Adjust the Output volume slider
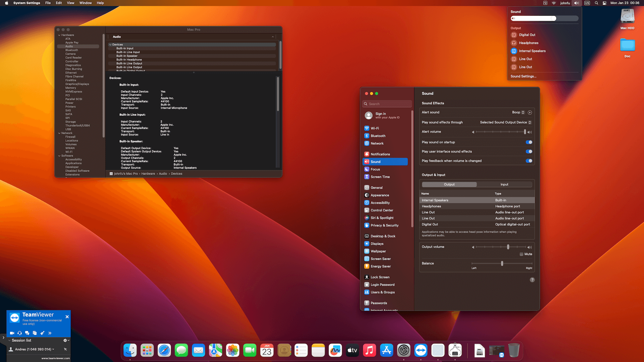 click(x=501, y=247)
